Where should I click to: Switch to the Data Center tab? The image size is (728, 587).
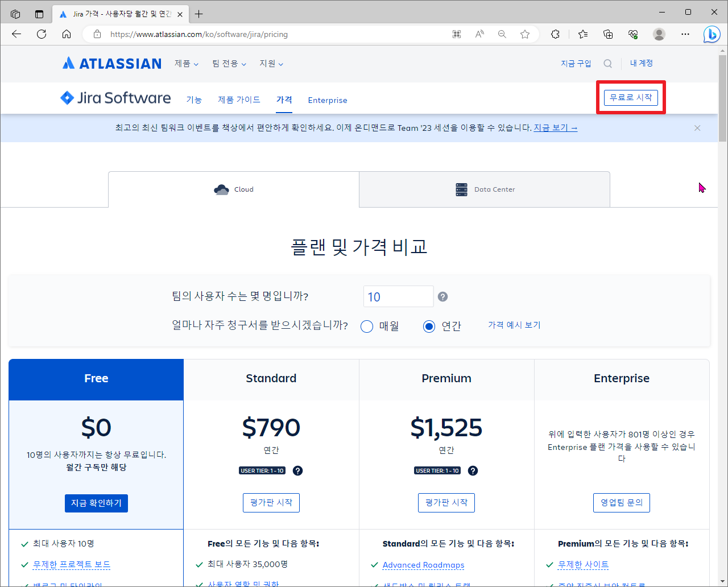[485, 189]
